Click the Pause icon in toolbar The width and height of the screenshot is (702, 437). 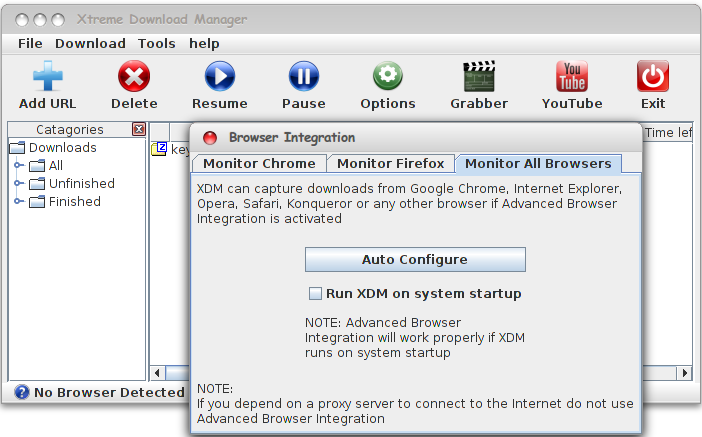click(x=304, y=76)
